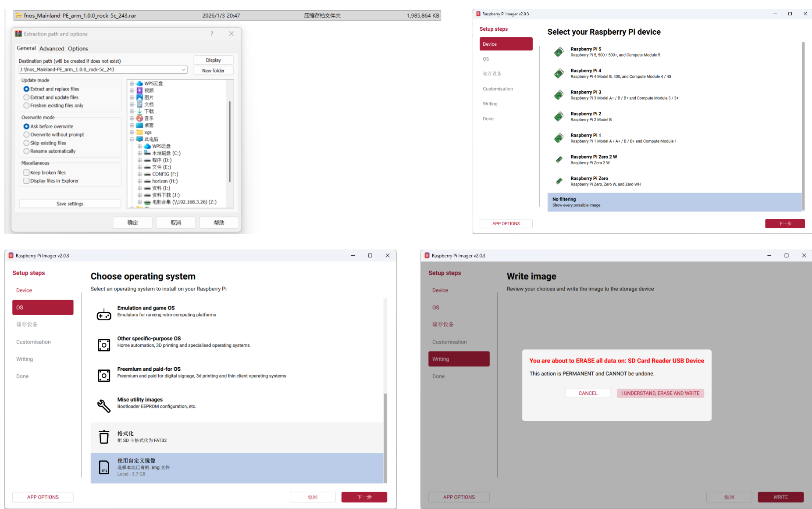Enable Display files in Explorer checkbox
The width and height of the screenshot is (812, 509).
point(26,181)
